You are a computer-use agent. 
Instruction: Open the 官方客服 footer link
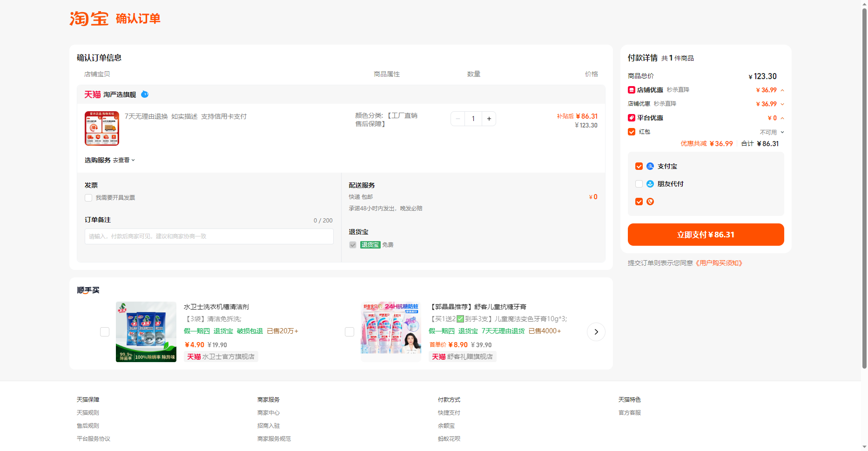[x=630, y=413]
